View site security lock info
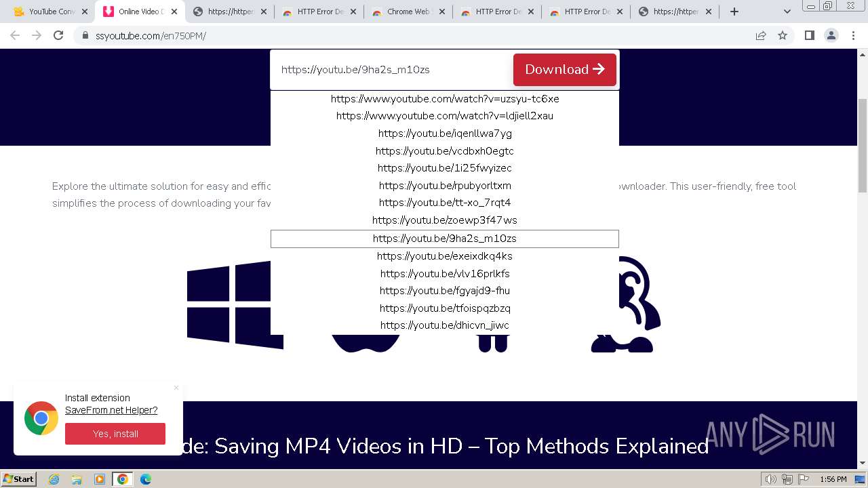Image resolution: width=868 pixels, height=488 pixels. coord(85,35)
